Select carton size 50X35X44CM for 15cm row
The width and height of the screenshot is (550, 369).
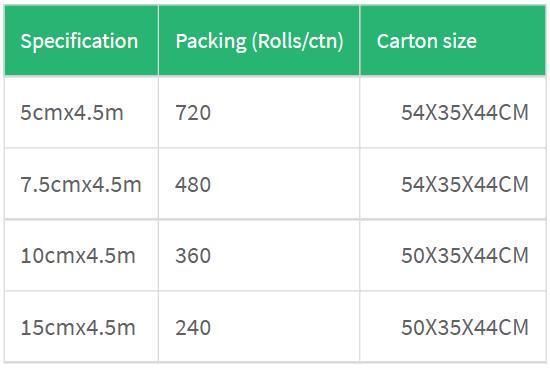tap(465, 327)
